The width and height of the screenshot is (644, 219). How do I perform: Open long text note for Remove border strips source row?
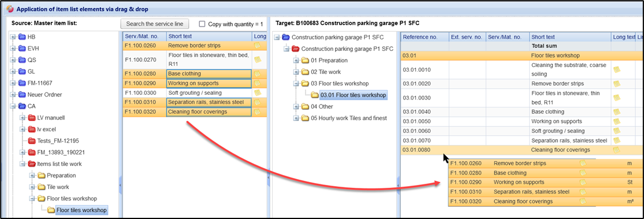click(258, 45)
